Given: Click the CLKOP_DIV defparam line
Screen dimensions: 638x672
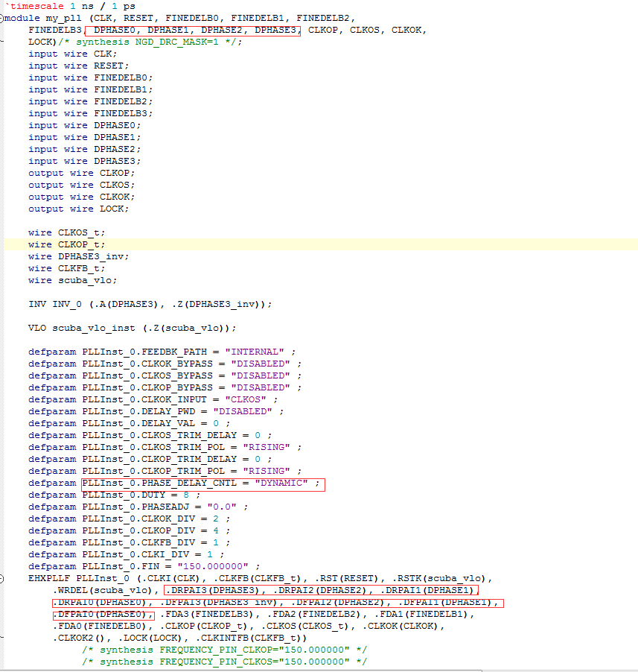Looking at the screenshot, I should [129, 530].
